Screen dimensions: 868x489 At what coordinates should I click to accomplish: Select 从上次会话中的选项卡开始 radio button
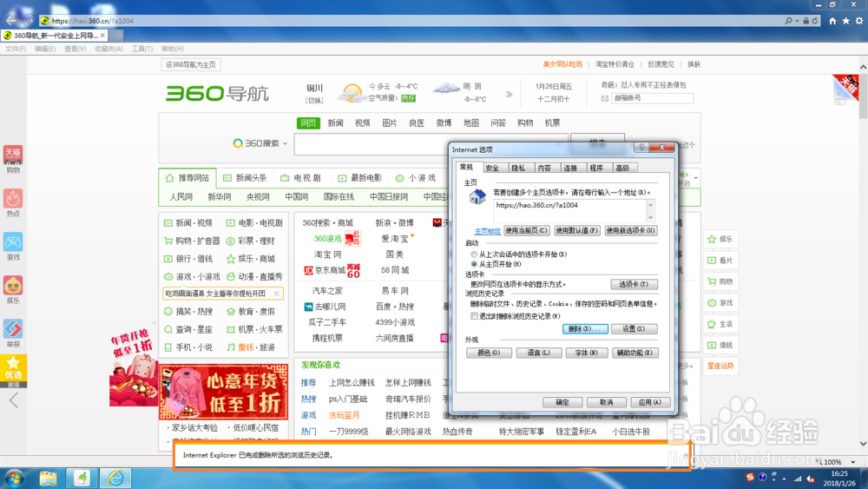tap(474, 254)
